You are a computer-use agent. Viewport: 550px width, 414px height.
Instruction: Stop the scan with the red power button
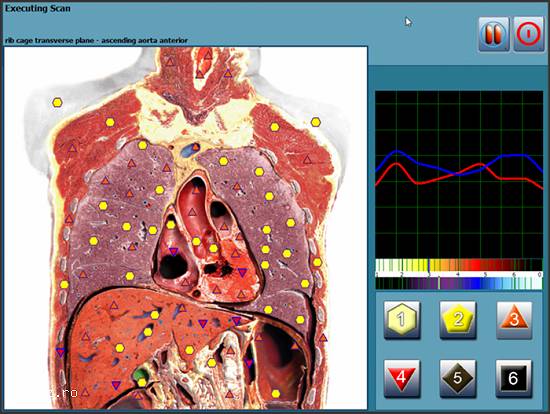pos(529,34)
